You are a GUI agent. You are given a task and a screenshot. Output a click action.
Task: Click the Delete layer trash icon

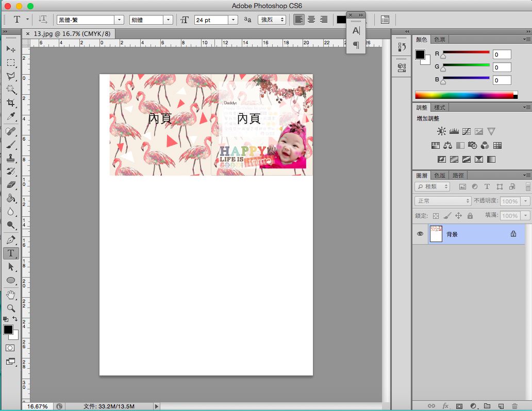pos(514,406)
